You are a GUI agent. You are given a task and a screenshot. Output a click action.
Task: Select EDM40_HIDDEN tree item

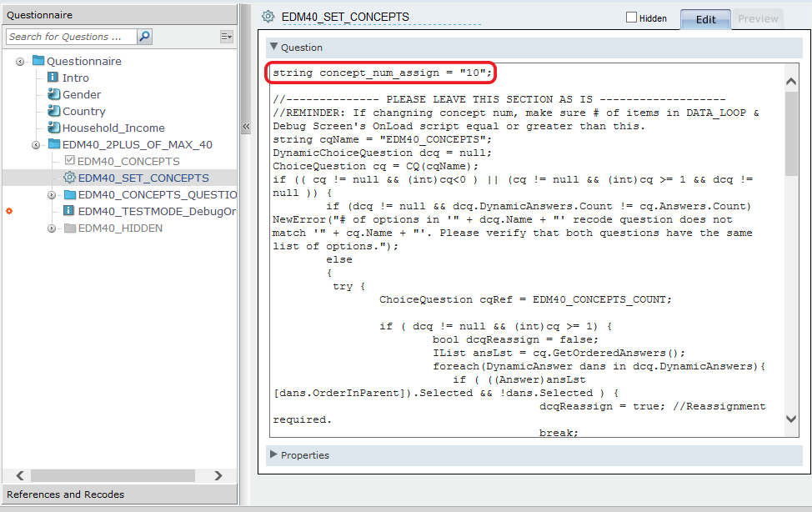pyautogui.click(x=120, y=228)
